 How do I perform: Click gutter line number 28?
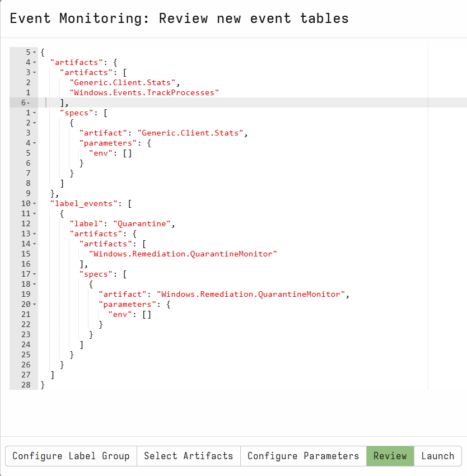(26, 385)
